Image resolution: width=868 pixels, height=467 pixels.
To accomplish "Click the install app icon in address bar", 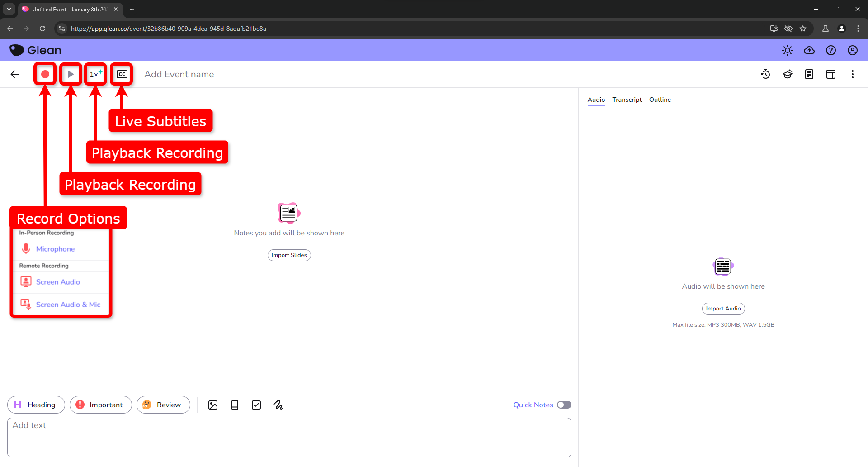I will (x=774, y=29).
